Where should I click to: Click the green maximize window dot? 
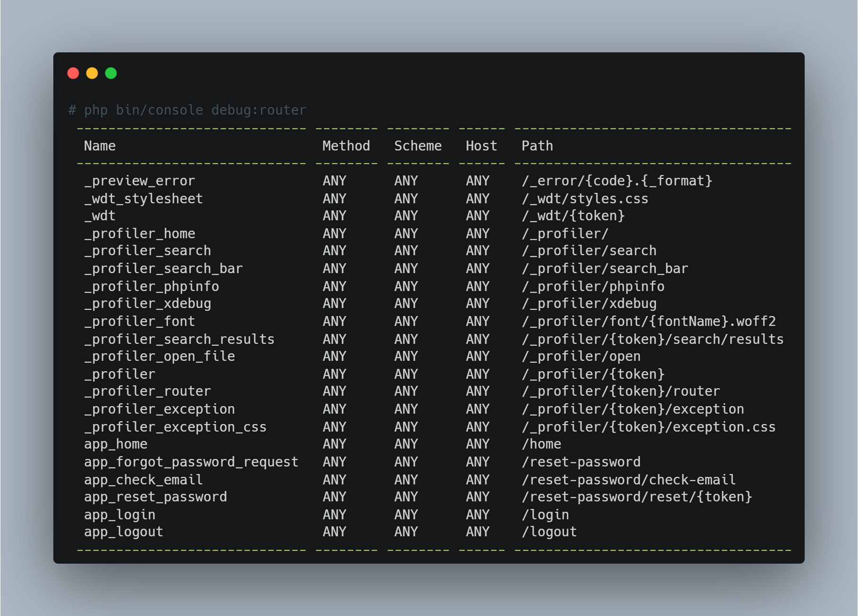pos(111,73)
